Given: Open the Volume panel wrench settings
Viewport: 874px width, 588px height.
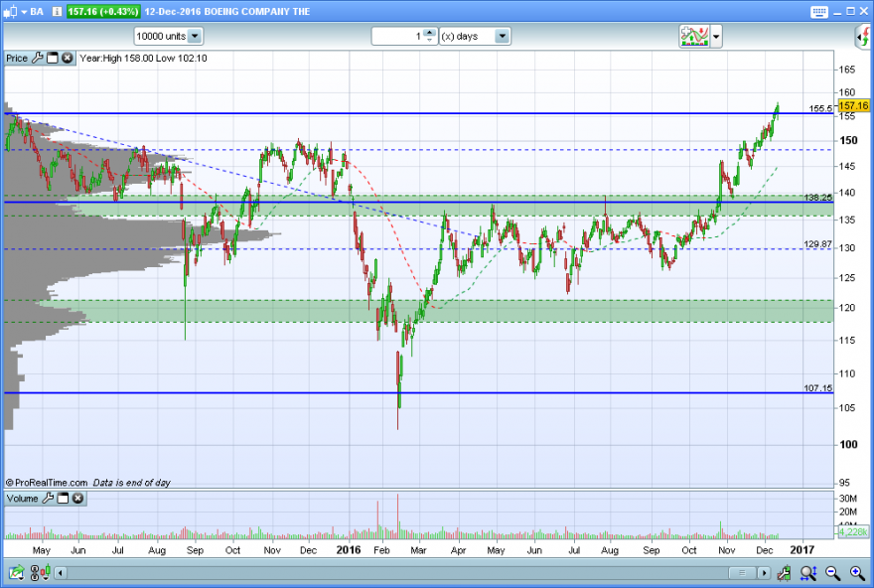Looking at the screenshot, I should click(x=48, y=499).
